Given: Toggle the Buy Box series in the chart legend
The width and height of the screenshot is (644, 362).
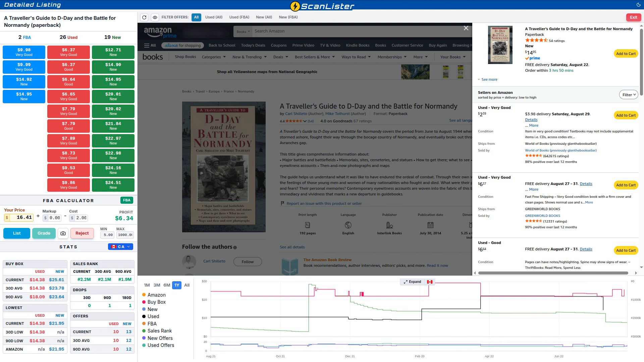Looking at the screenshot, I should 154,302.
